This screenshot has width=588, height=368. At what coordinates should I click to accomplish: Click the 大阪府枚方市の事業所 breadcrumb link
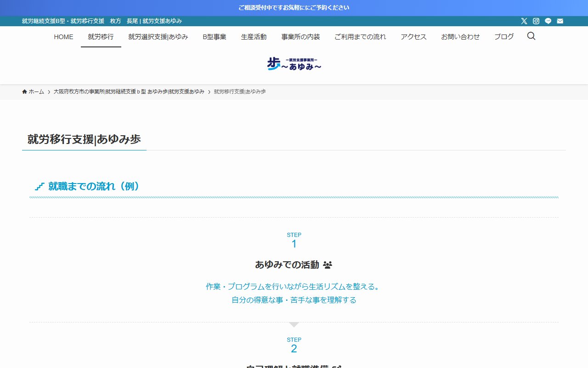click(x=129, y=92)
